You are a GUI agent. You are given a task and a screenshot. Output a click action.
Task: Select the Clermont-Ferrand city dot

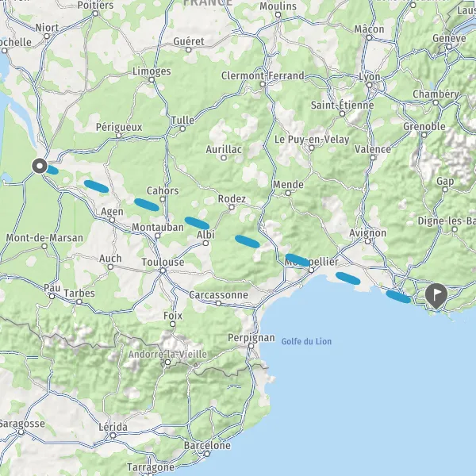click(263, 84)
